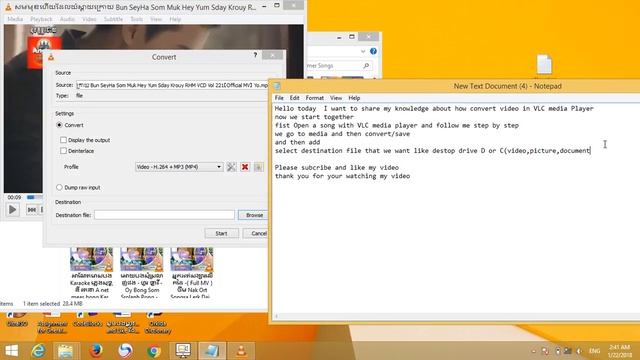Click the VLC playback seek bar

(35, 197)
